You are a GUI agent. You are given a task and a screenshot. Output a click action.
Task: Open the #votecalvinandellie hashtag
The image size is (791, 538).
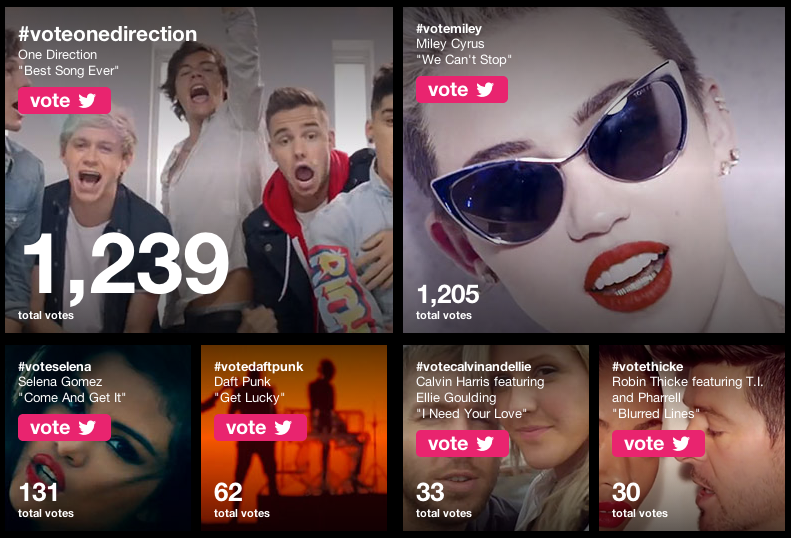474,366
